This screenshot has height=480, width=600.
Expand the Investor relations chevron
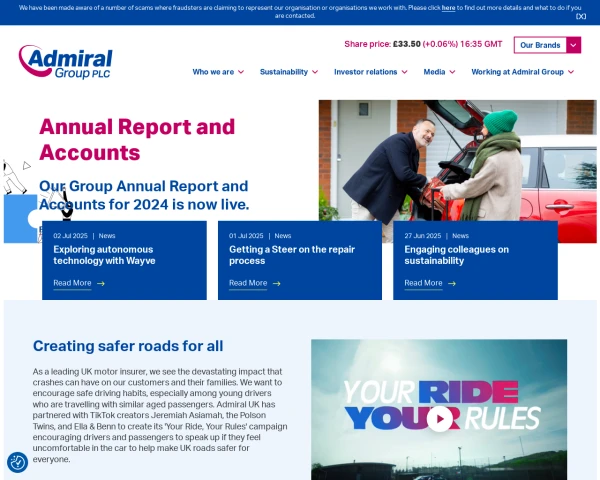coord(404,72)
